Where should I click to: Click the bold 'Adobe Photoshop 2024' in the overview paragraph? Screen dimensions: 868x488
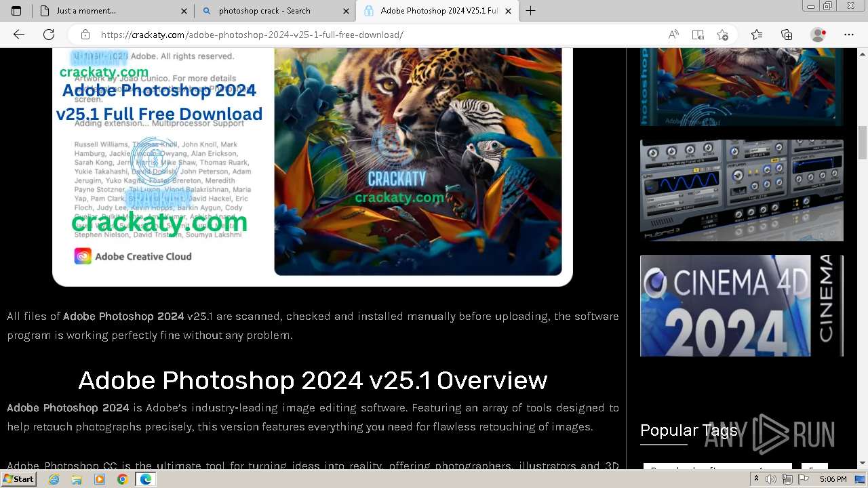click(68, 408)
